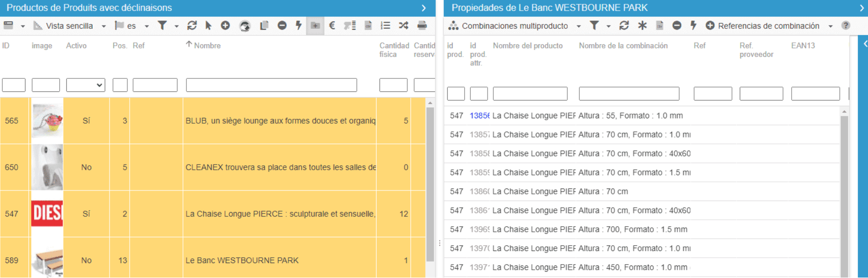Click the asterisk icon in combinations toolbar
This screenshot has width=868, height=278.
click(642, 25)
